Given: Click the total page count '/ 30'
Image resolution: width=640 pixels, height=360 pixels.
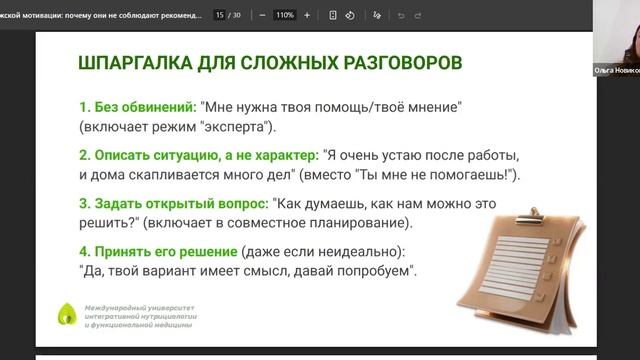Looking at the screenshot, I should [234, 15].
